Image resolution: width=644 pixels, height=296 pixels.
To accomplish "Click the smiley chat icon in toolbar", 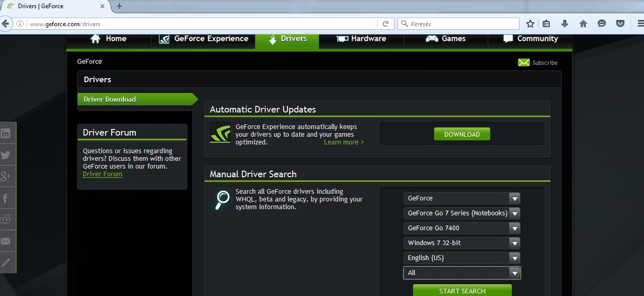I will point(602,24).
